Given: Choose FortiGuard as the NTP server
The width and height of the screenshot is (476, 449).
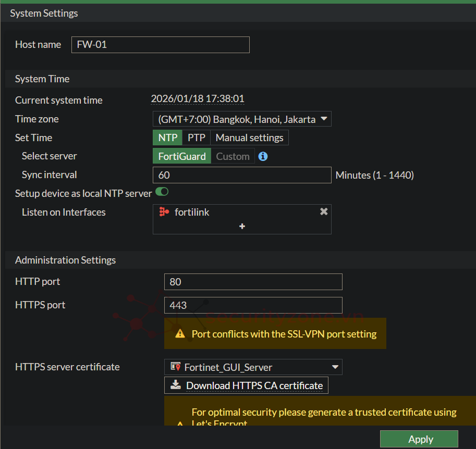Looking at the screenshot, I should click(182, 156).
